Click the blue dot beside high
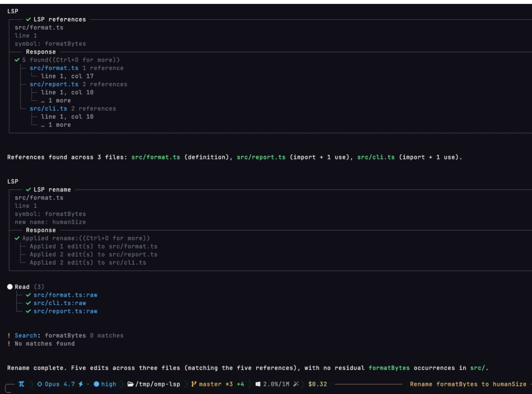 tap(97, 384)
